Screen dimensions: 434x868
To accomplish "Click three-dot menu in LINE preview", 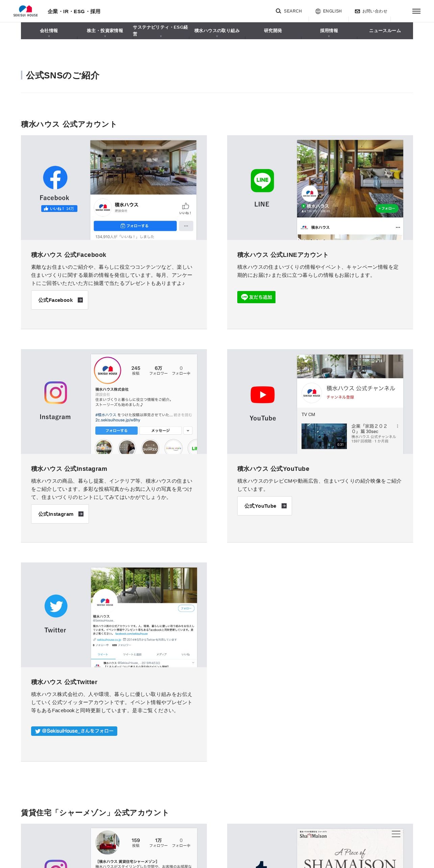I will tap(398, 227).
